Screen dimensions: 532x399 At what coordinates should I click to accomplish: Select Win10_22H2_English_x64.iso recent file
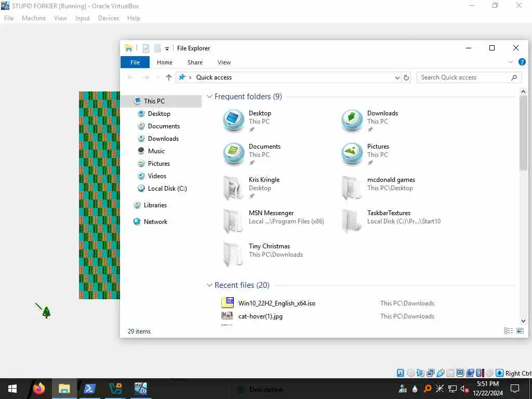pyautogui.click(x=276, y=303)
